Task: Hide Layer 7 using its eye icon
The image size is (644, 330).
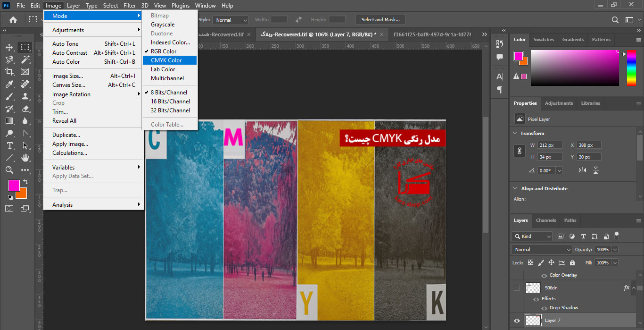Action: point(517,321)
